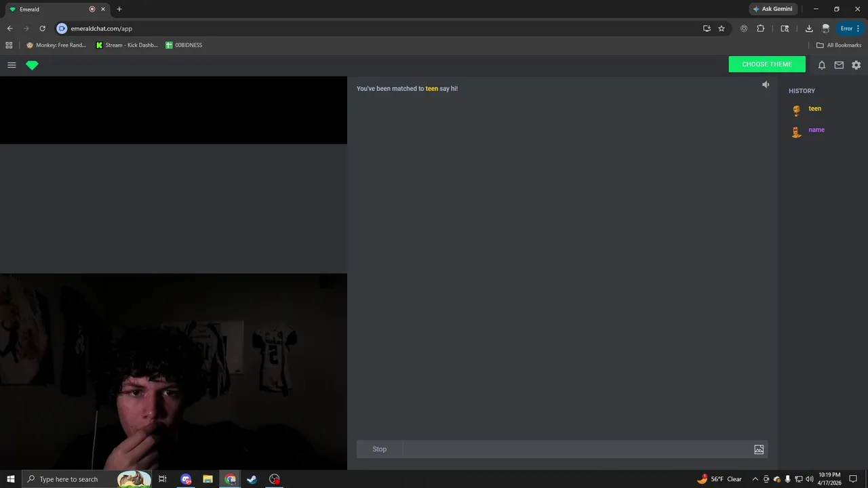Open the messages envelope icon
Viewport: 868px width, 488px height.
tap(839, 65)
